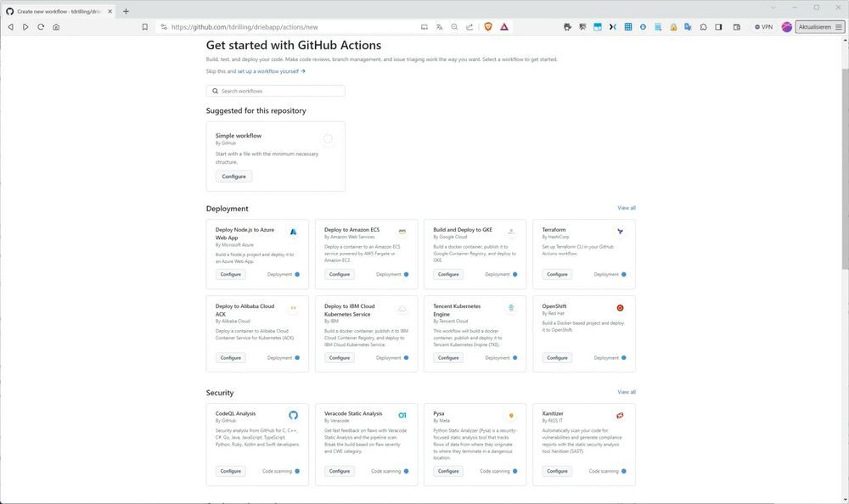Viewport: 849px width, 504px height.
Task: Click the Google Cloud logo on the GKE card
Action: [x=510, y=230]
